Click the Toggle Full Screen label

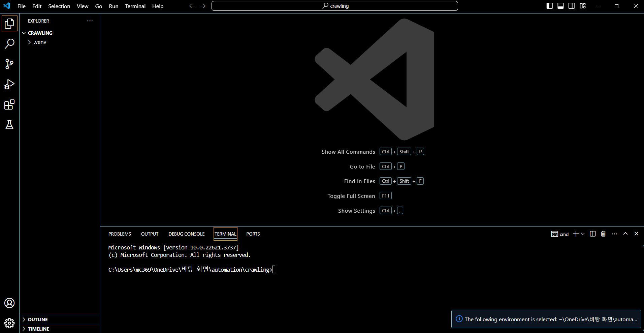click(351, 196)
